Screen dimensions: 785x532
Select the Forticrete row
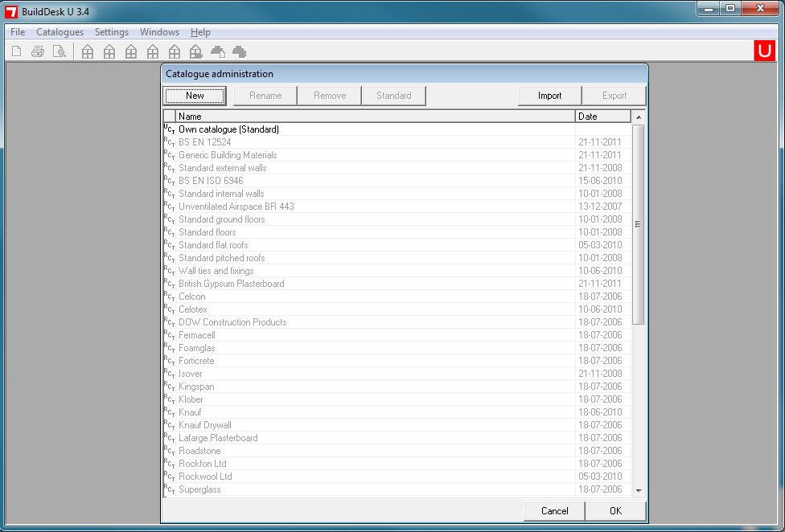pos(397,361)
